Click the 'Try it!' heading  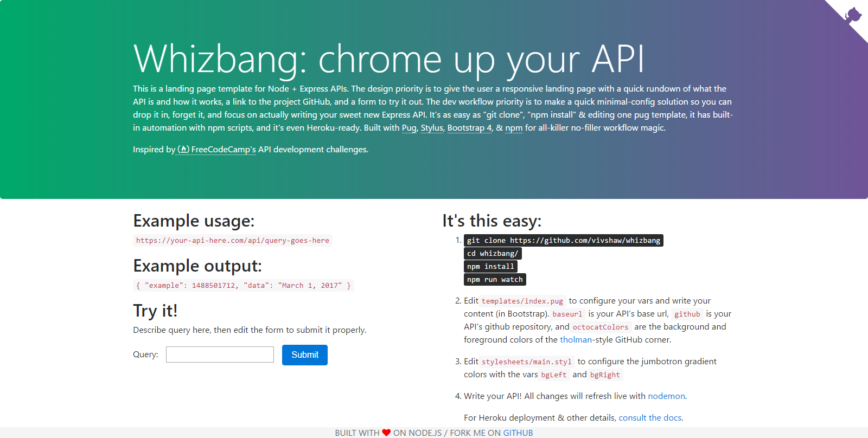coord(155,311)
